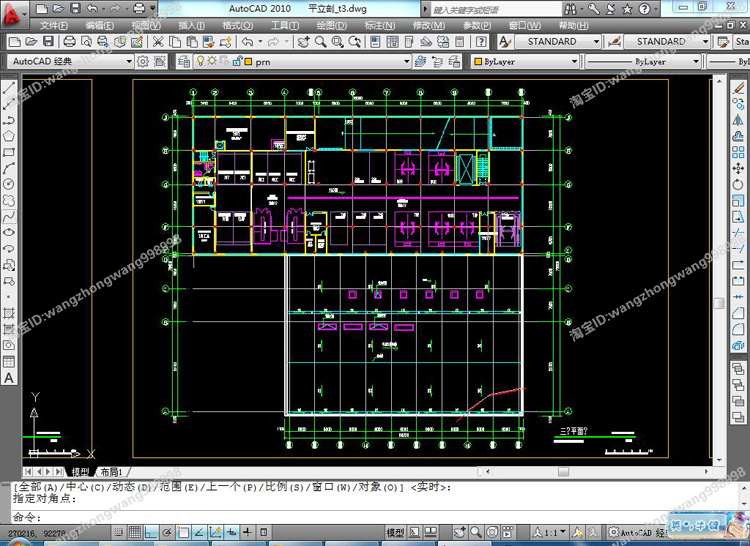Screen dimensions: 750x546
Task: Select the Erase tool in Modify toolbar
Action: tap(738, 87)
